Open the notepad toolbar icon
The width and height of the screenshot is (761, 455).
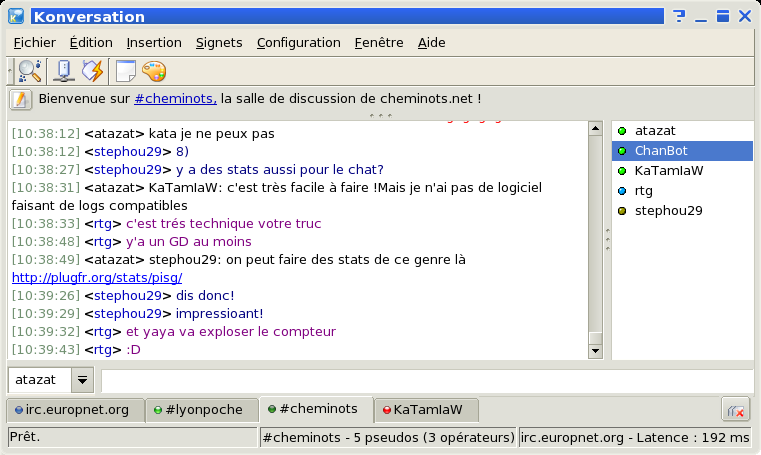(126, 71)
